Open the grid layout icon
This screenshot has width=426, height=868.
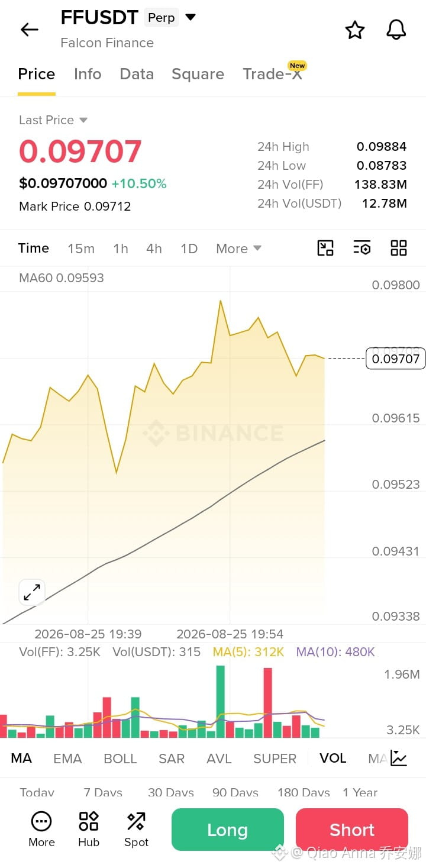399,248
